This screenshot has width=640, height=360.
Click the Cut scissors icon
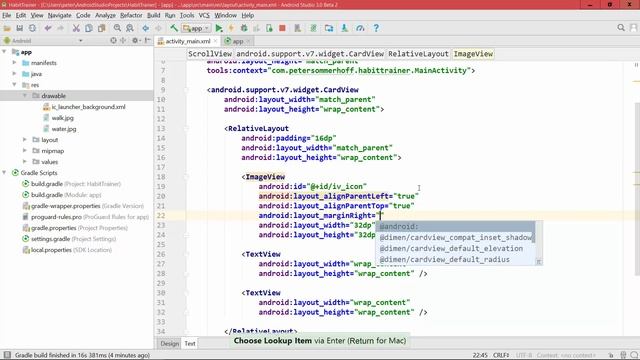coord(76,28)
